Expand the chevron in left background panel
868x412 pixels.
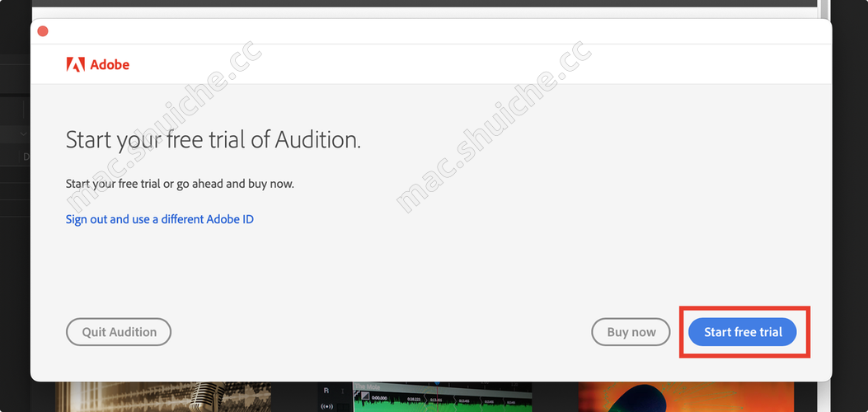[23, 133]
